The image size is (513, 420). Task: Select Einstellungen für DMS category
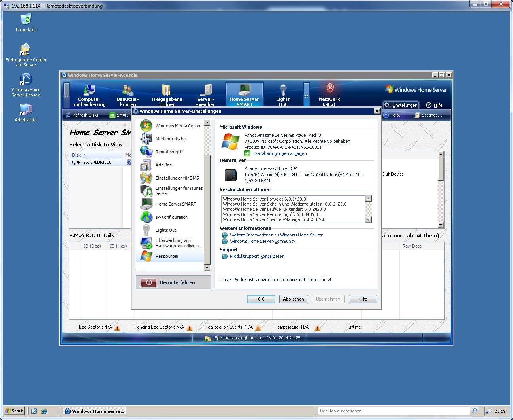pos(170,178)
